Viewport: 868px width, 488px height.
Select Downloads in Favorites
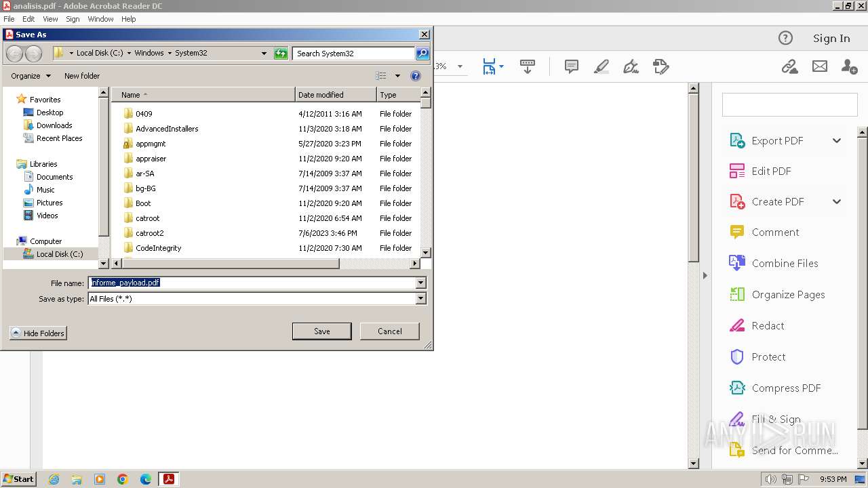[54, 125]
